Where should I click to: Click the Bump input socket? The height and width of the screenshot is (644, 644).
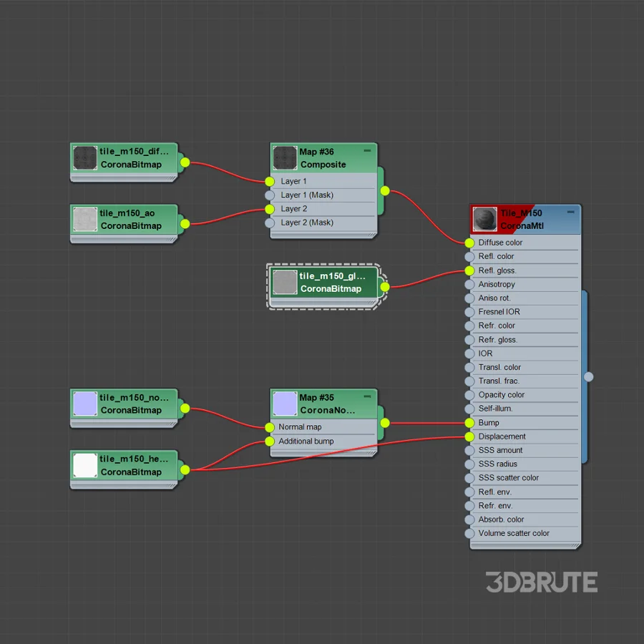pos(469,423)
